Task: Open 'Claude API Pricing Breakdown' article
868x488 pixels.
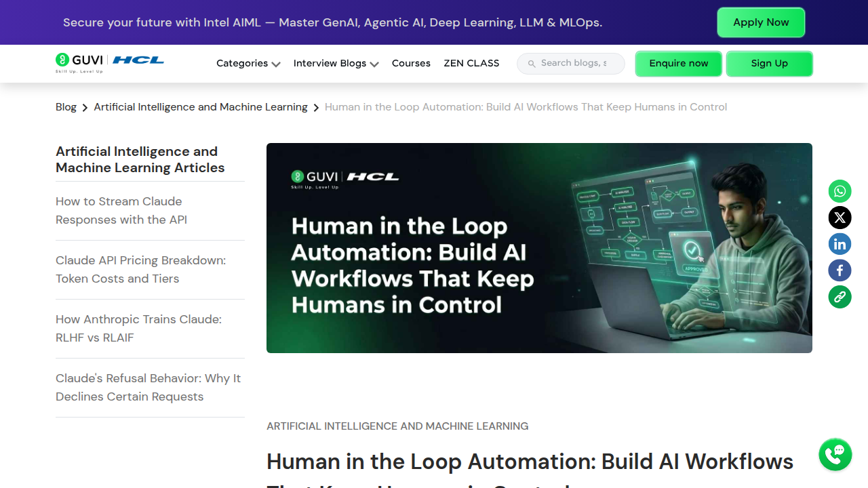Action: [140, 270]
